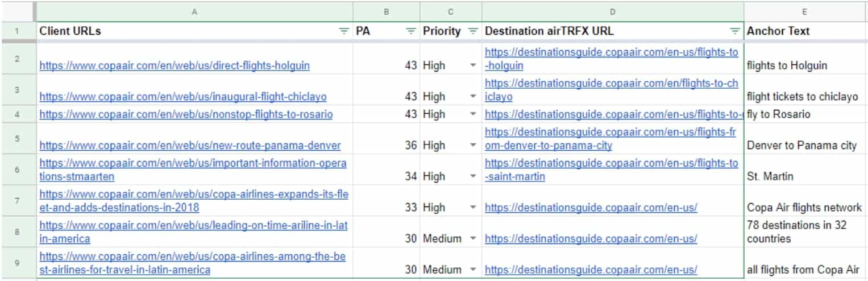Open the nonstop-flights-to-rosario client URL

186,114
